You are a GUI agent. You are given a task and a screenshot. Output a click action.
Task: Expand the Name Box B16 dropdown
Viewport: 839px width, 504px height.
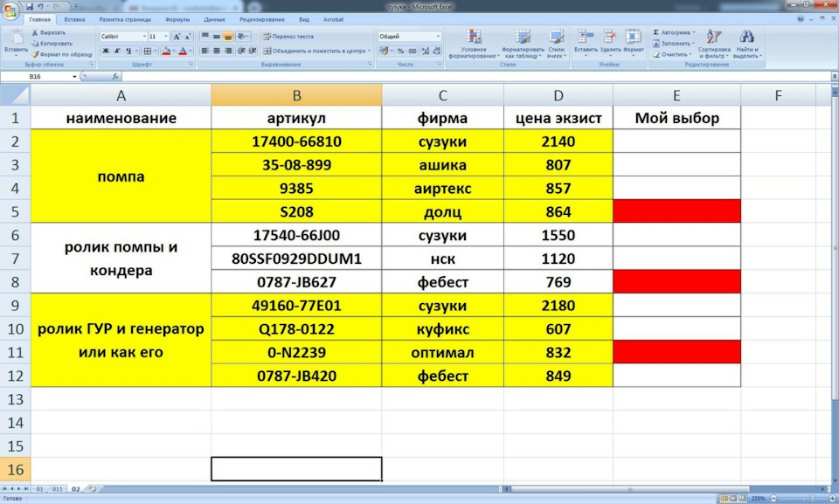click(x=74, y=77)
